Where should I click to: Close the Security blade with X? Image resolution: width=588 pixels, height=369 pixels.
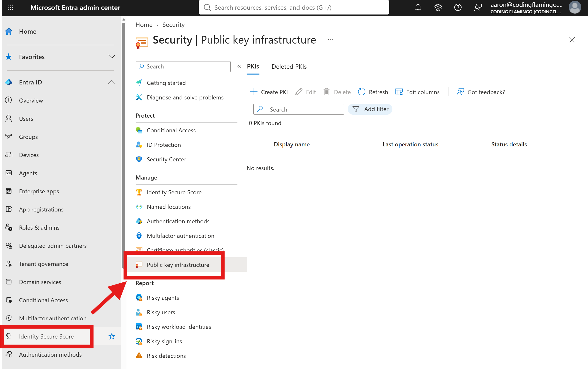coord(572,40)
